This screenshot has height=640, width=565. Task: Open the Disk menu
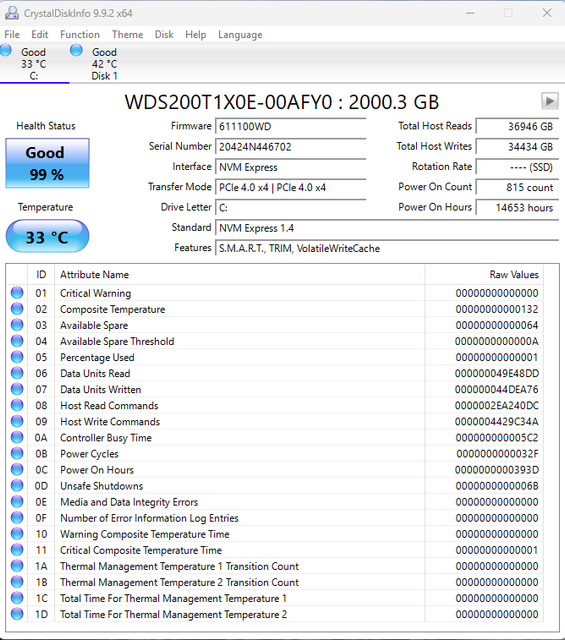164,35
